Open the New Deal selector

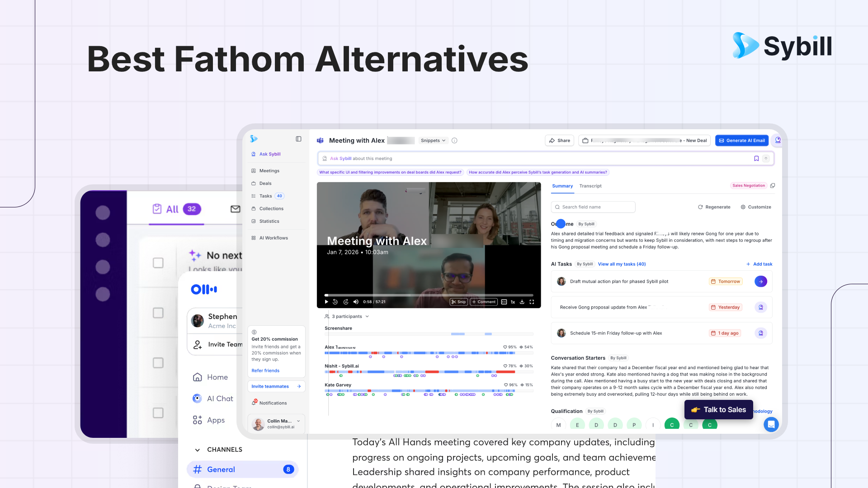(644, 141)
